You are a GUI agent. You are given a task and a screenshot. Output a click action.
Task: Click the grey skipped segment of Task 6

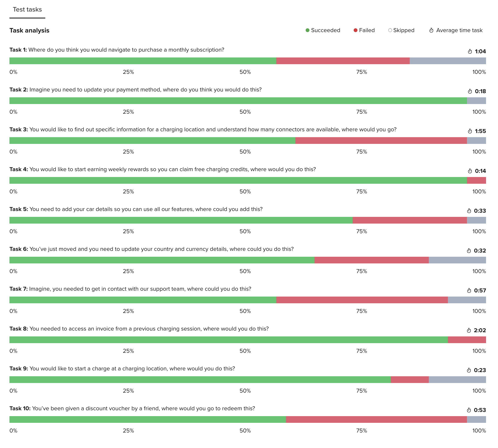pyautogui.click(x=457, y=260)
